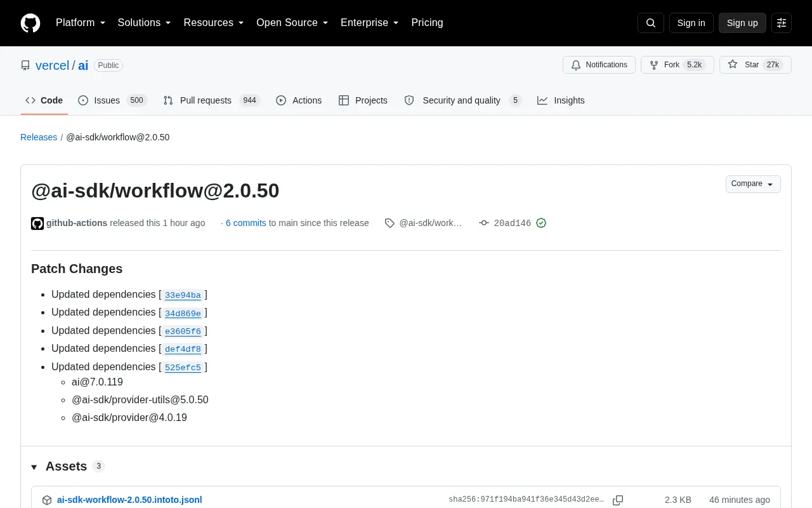Click the green verified check icon
The height and width of the screenshot is (508, 812).
coord(541,223)
